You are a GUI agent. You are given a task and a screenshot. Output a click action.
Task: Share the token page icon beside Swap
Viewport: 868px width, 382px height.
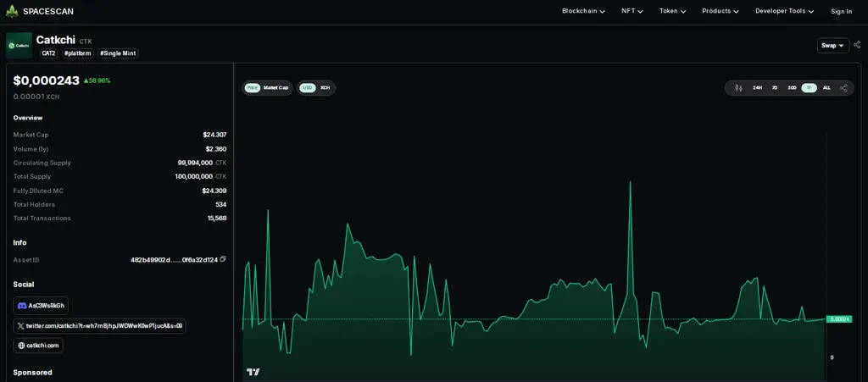click(x=858, y=46)
